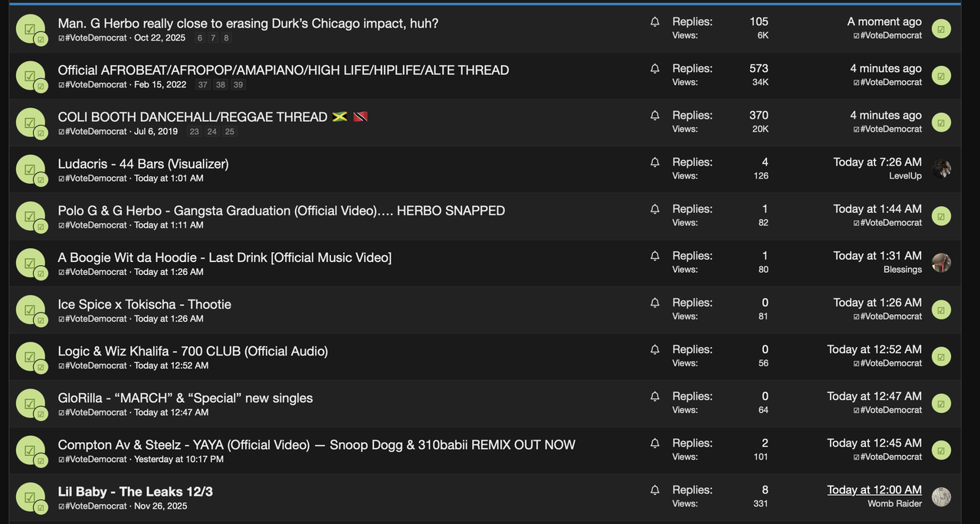The width and height of the screenshot is (980, 524).
Task: Open COLI BOOTH DANCEHALL/REGGAE THREAD
Action: [x=193, y=116]
